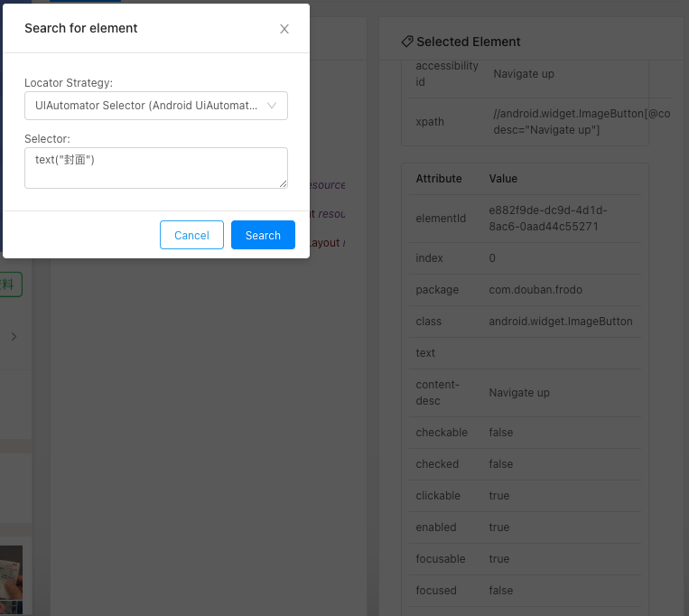
Task: Click the xpath value for Navigate up
Action: click(x=578, y=122)
